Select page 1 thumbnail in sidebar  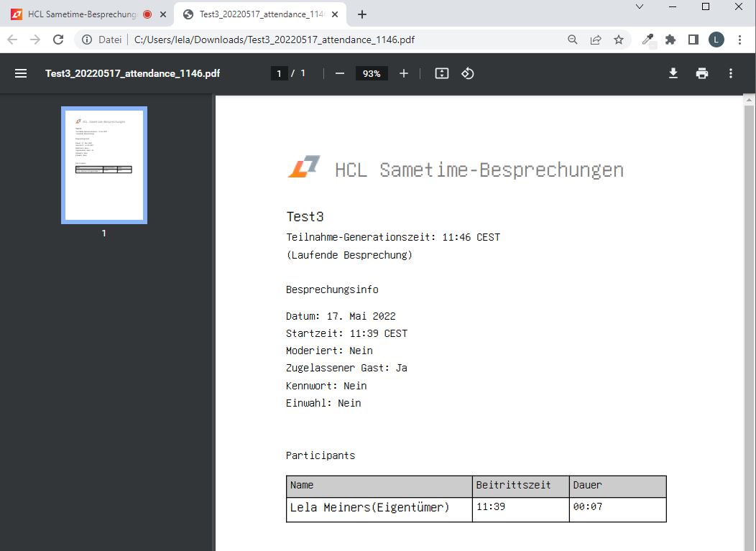coord(104,165)
